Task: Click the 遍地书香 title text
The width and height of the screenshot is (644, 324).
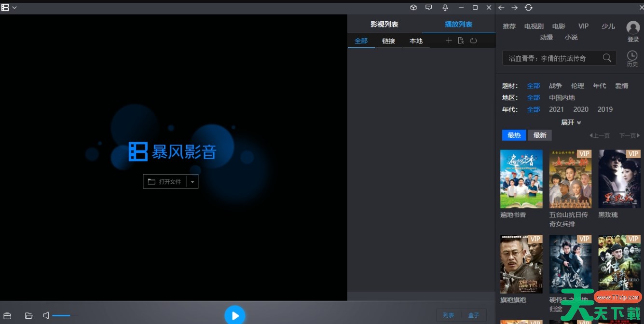Action: [513, 215]
